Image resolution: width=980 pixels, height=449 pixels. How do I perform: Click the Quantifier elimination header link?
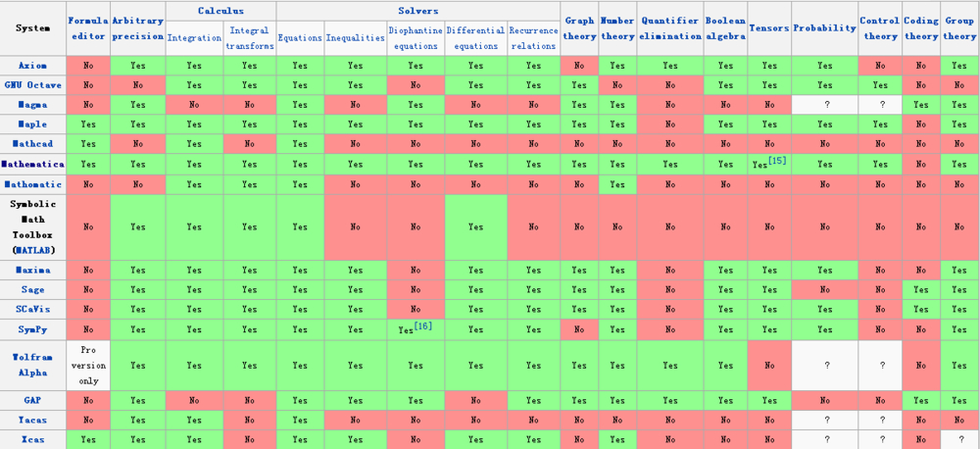click(670, 28)
